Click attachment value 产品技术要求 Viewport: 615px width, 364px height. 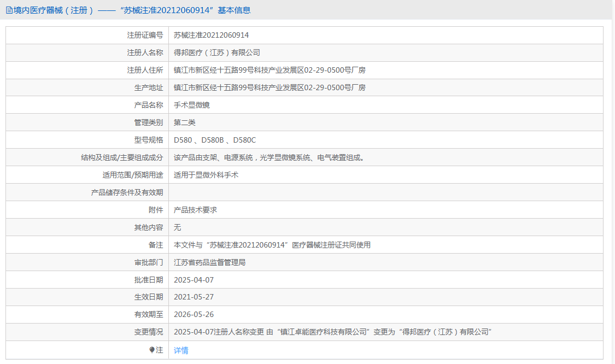(x=195, y=210)
